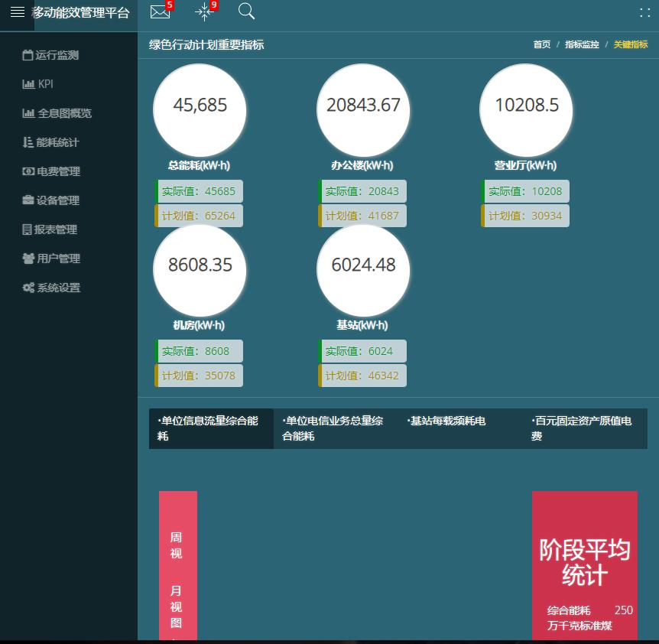The image size is (659, 644).
Task: Click the 总能耗(kW·h) caption
Action: [x=200, y=165]
